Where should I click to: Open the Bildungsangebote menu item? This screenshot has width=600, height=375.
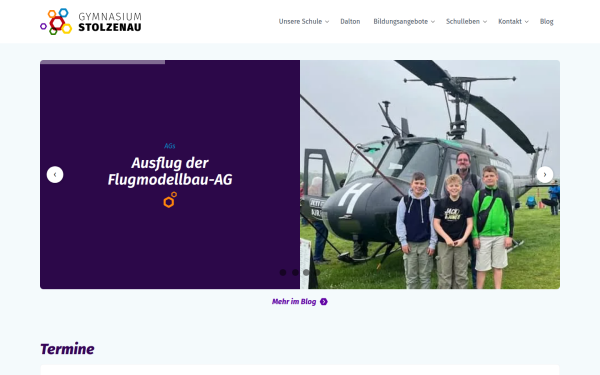coord(400,21)
